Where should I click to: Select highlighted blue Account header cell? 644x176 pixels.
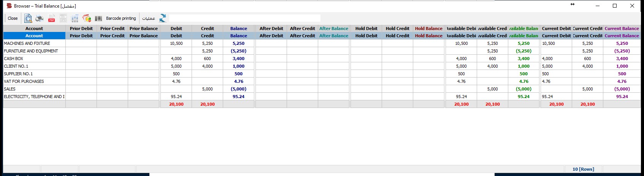point(34,36)
